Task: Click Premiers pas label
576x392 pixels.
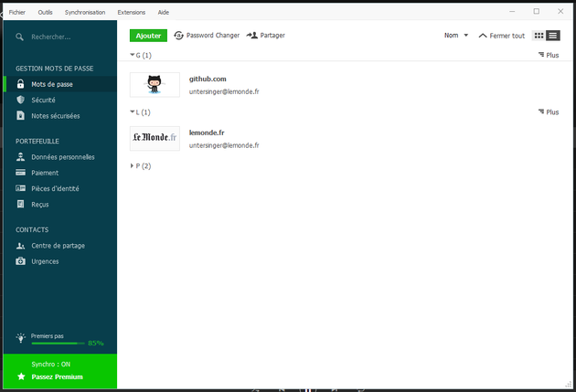Action: [x=47, y=336]
